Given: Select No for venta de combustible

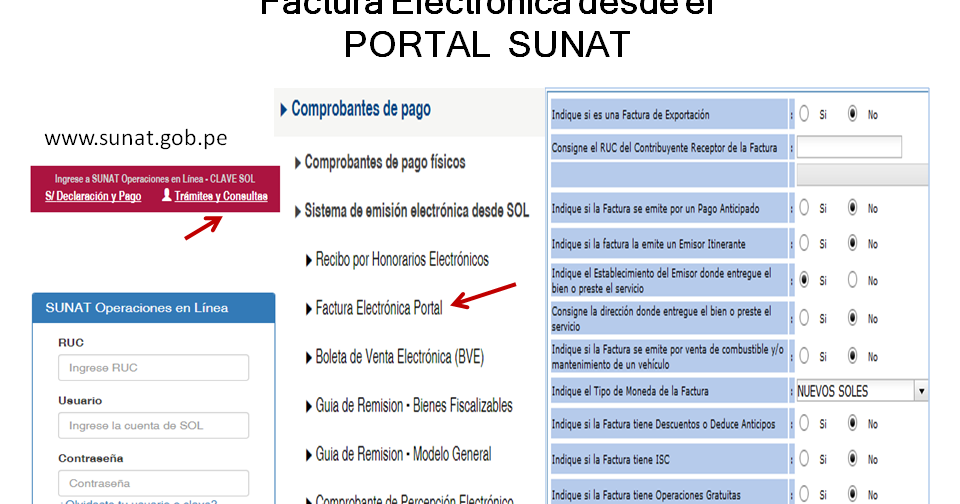Looking at the screenshot, I should click(x=852, y=356).
